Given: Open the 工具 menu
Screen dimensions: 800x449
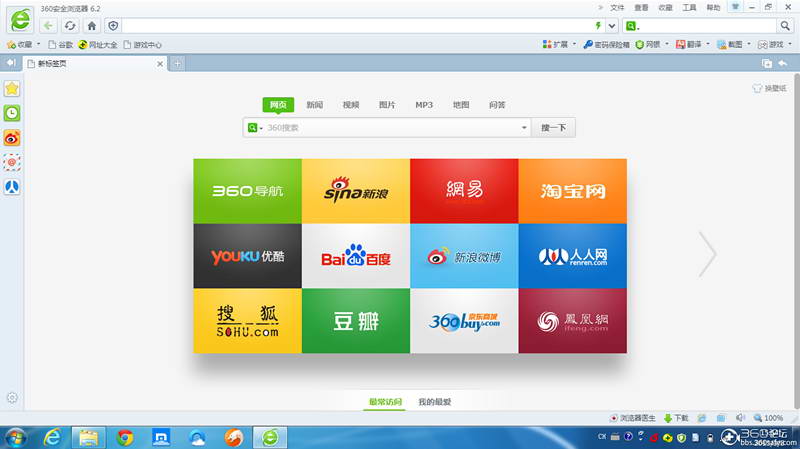Looking at the screenshot, I should coord(689,8).
